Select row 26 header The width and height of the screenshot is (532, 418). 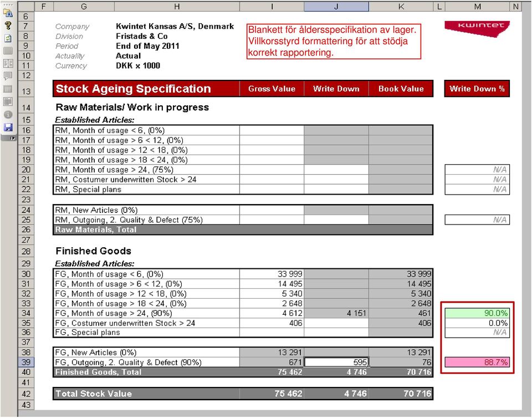tap(26, 230)
